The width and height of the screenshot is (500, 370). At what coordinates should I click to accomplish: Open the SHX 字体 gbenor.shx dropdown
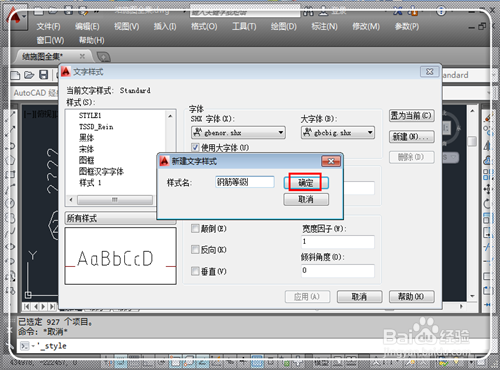(238, 133)
